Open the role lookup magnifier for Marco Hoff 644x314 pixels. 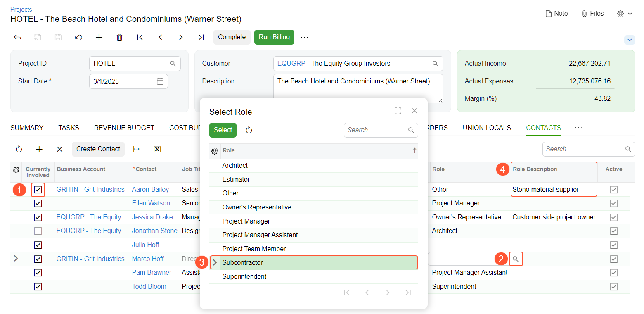516,259
